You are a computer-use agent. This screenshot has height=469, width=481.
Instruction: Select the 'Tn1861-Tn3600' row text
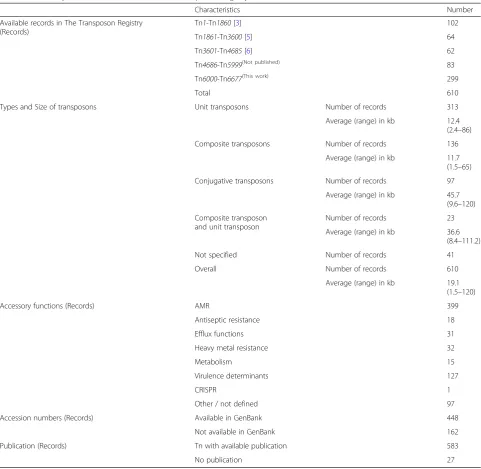(218, 37)
